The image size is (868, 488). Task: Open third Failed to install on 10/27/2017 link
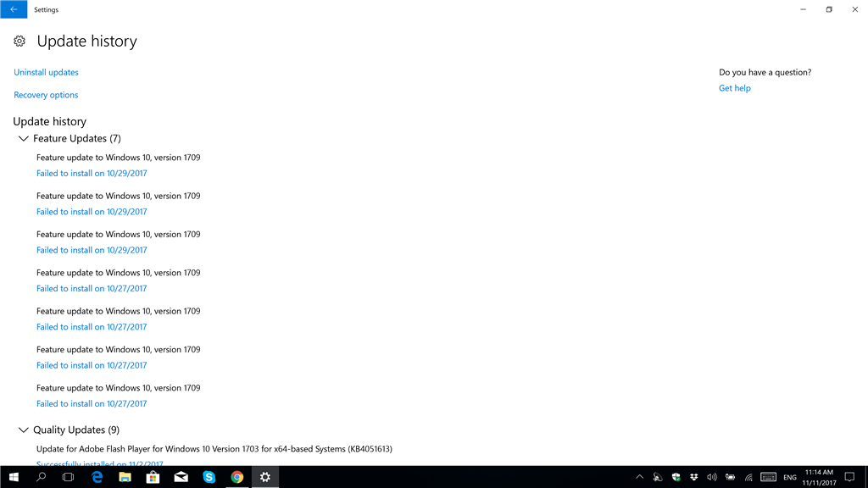click(x=92, y=365)
